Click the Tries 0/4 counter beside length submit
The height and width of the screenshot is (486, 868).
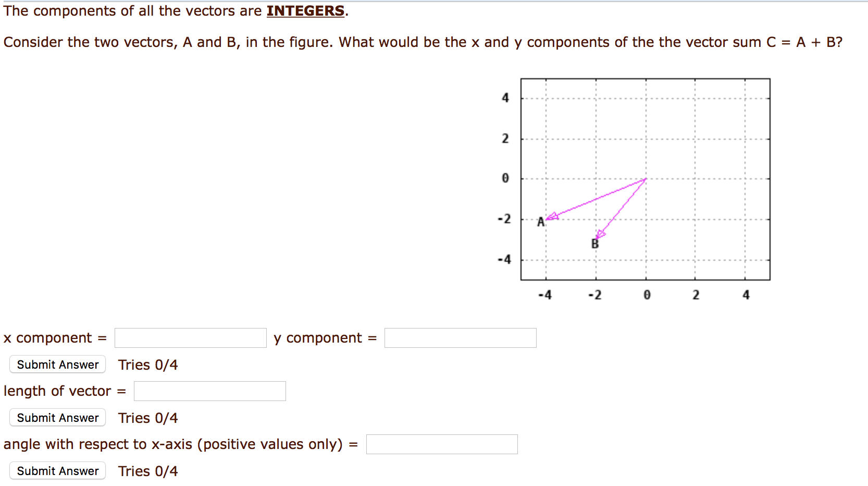[x=148, y=418]
